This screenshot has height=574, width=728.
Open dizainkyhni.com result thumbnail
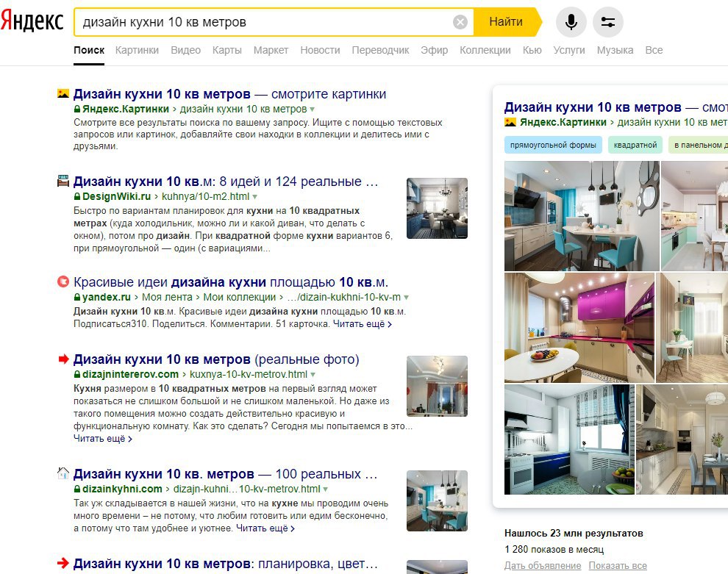(x=437, y=501)
